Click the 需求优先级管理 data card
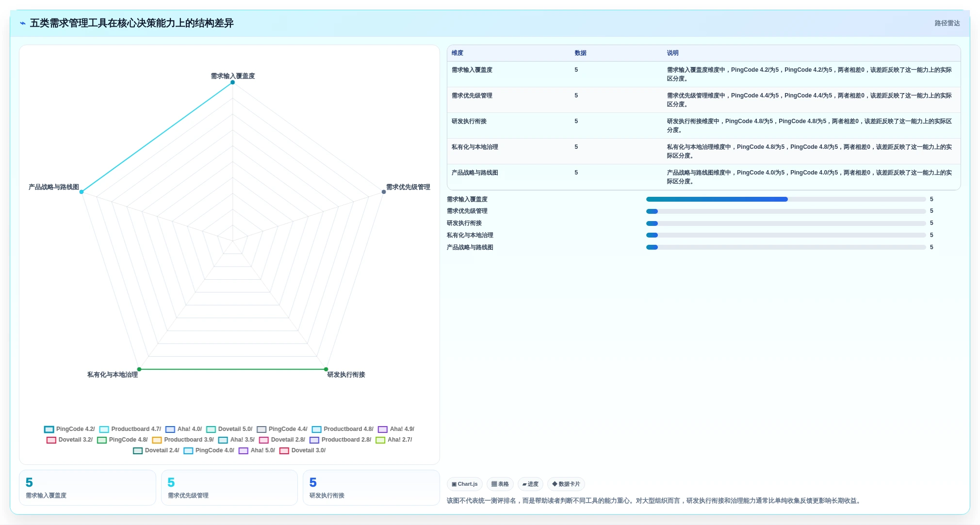Screen dimensions: 980x525 pyautogui.click(x=229, y=488)
